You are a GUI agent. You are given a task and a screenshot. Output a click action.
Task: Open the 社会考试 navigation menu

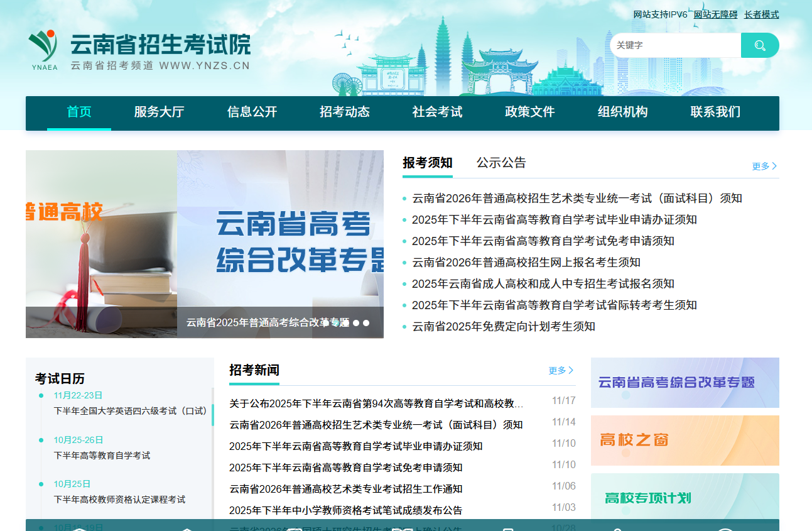(x=437, y=112)
